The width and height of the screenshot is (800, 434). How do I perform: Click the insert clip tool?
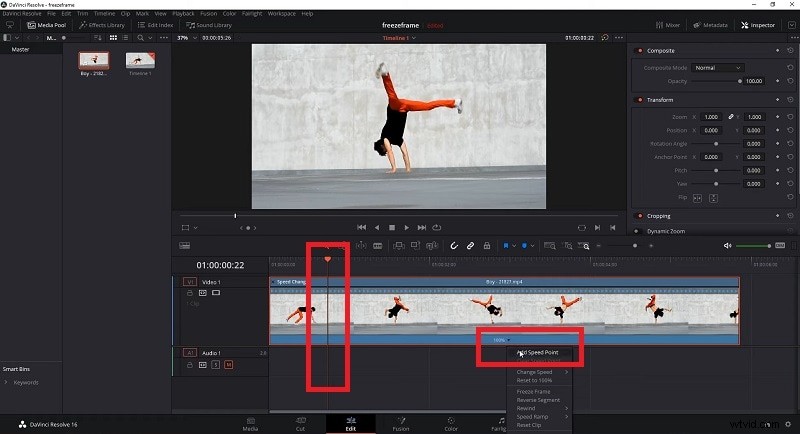pyautogui.click(x=399, y=246)
